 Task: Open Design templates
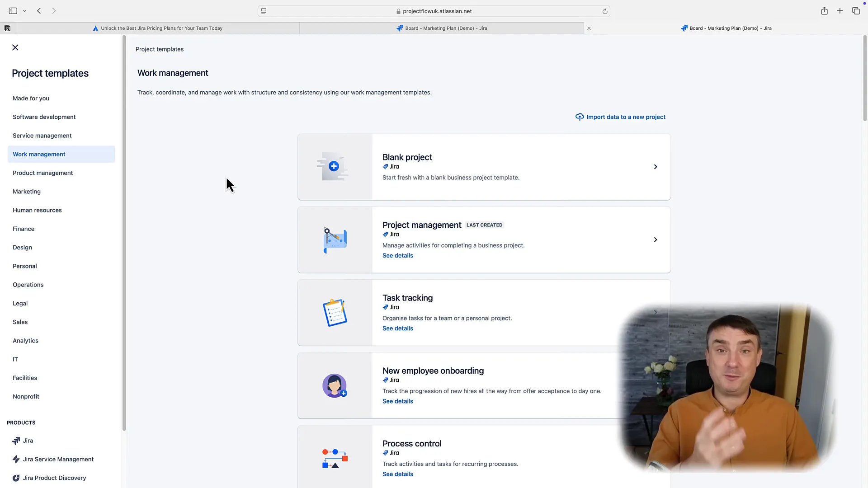(22, 247)
